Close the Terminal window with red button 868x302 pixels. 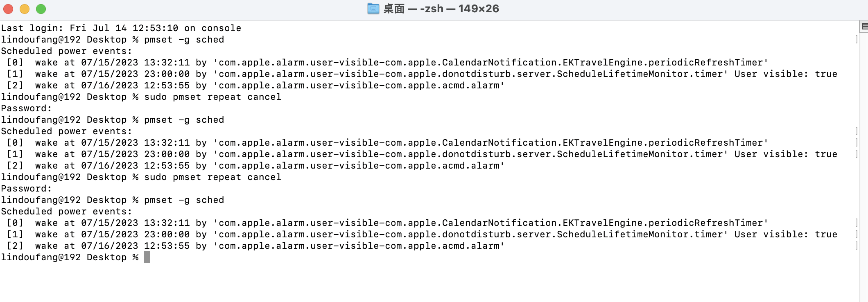coord(8,9)
